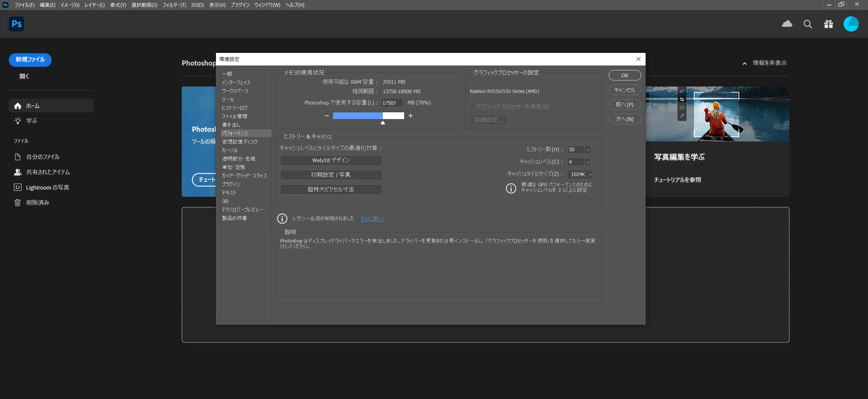
Task: Select the ホーム house icon
Action: pyautogui.click(x=18, y=106)
